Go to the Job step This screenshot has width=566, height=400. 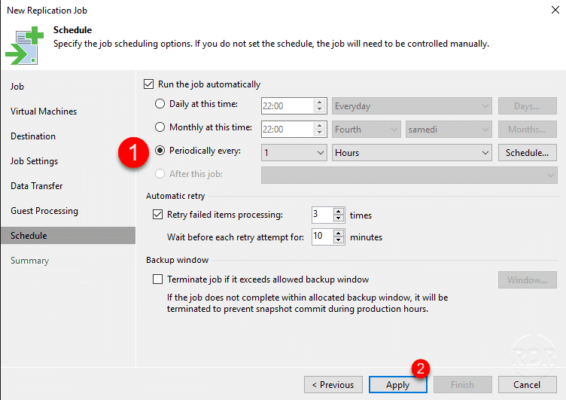(x=17, y=87)
